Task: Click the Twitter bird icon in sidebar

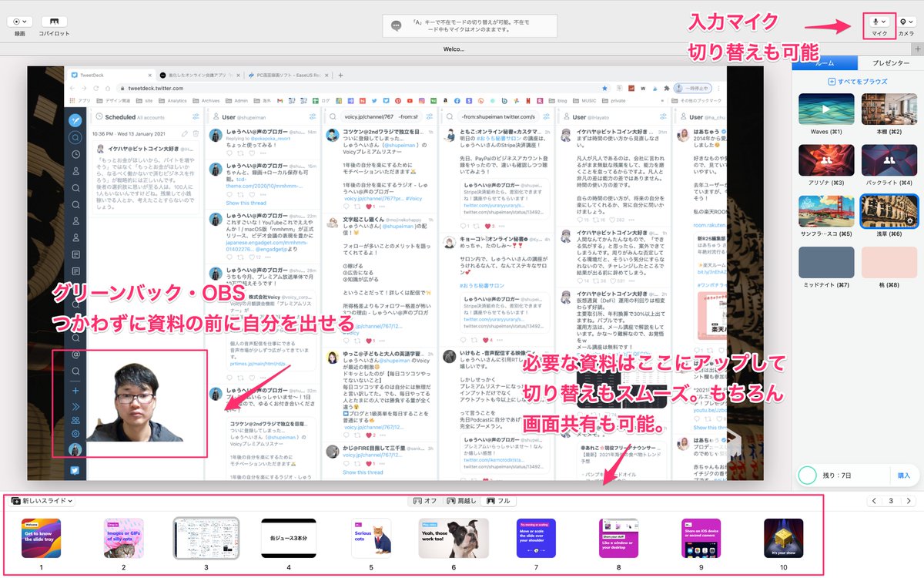Action: pos(75,469)
